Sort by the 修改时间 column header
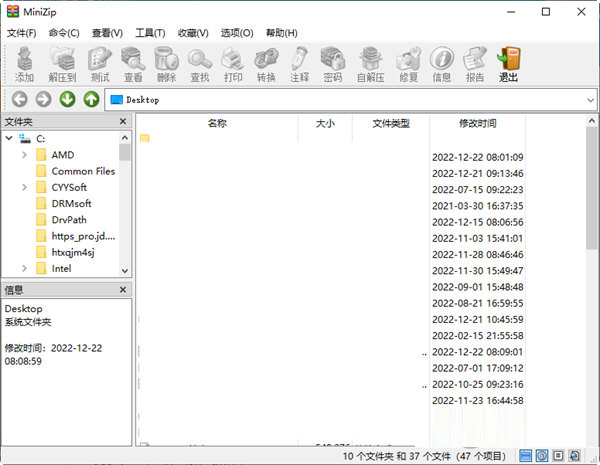This screenshot has height=465, width=600. pos(477,123)
